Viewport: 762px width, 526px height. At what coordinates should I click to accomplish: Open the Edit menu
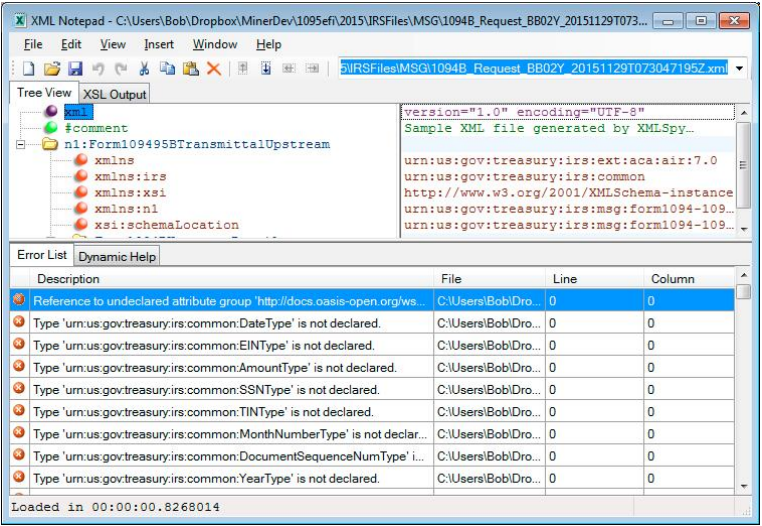[x=71, y=44]
